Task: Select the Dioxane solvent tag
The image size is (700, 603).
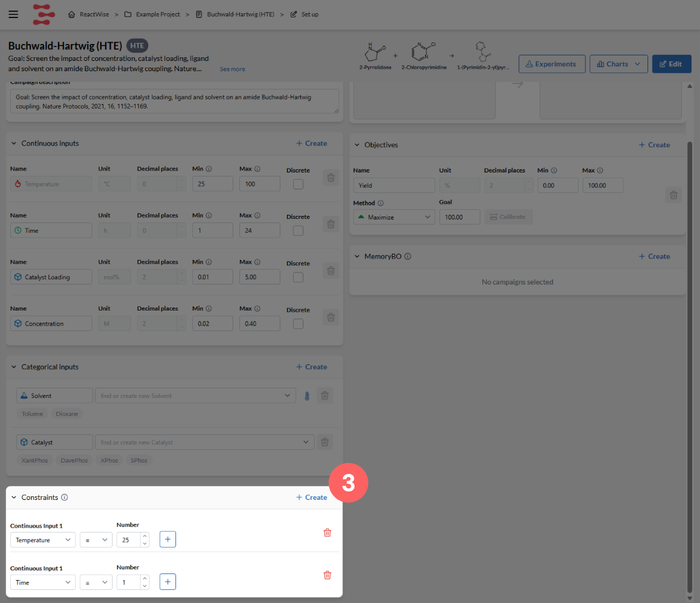Action: 67,414
